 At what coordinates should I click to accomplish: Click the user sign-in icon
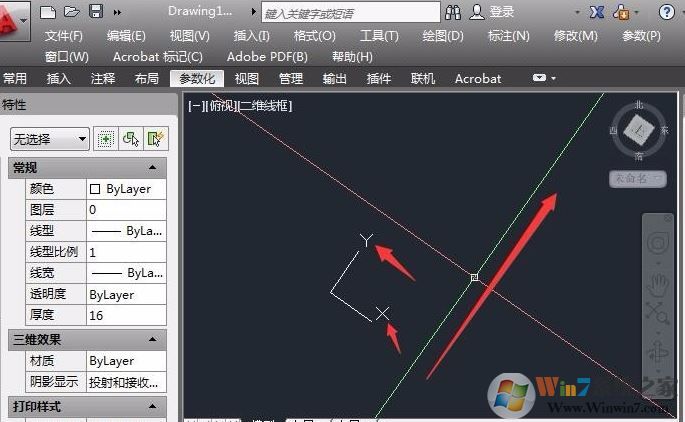(477, 12)
